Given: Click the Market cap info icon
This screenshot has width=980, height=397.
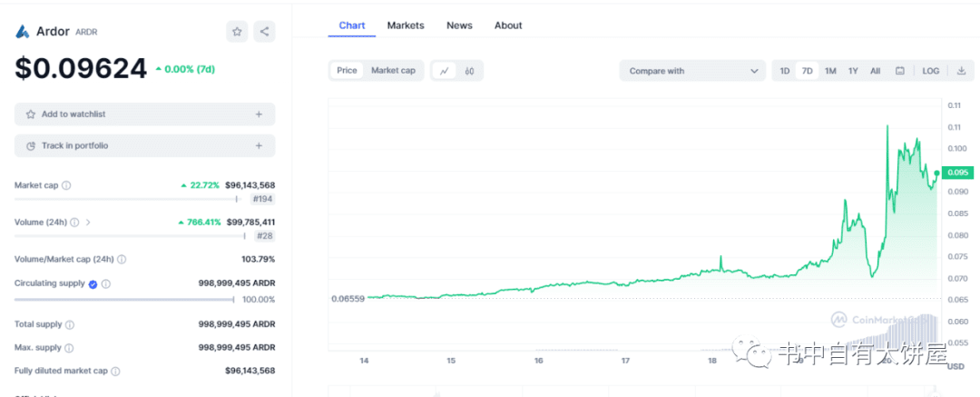Looking at the screenshot, I should [66, 185].
